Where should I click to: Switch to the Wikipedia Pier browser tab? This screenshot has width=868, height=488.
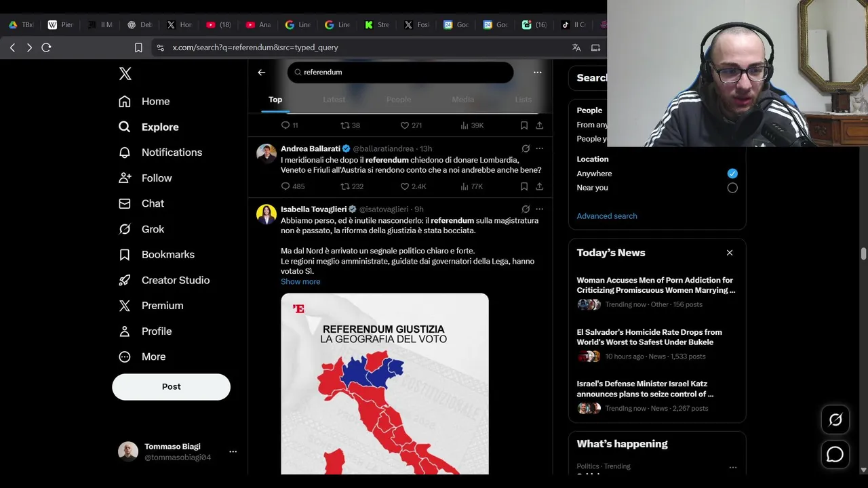[60, 24]
